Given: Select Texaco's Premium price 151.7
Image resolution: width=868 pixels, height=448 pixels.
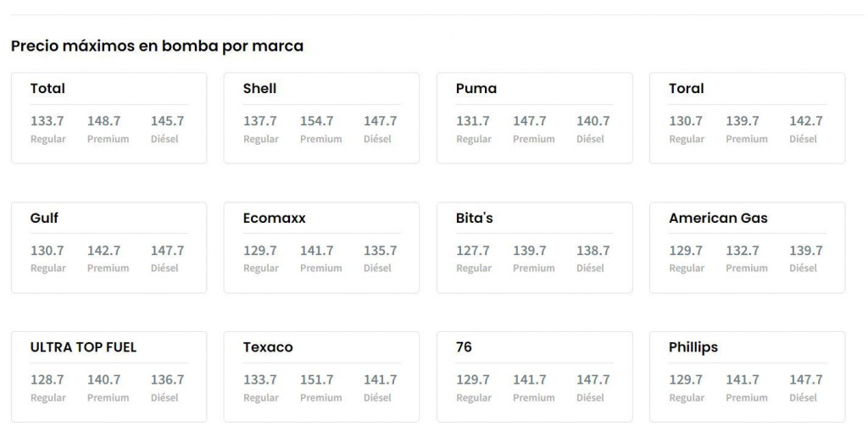Looking at the screenshot, I should (x=316, y=379).
